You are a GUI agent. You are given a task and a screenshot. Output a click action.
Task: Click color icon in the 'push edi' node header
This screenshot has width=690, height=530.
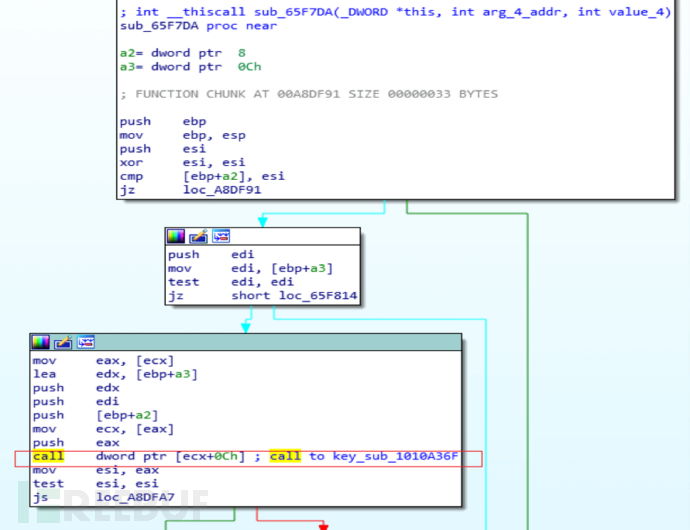(176, 237)
